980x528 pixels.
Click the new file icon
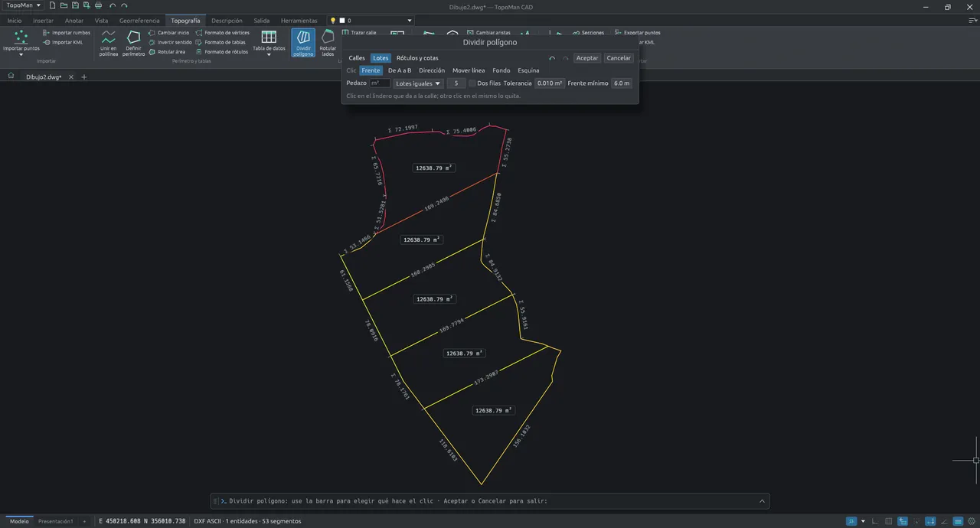pyautogui.click(x=53, y=5)
